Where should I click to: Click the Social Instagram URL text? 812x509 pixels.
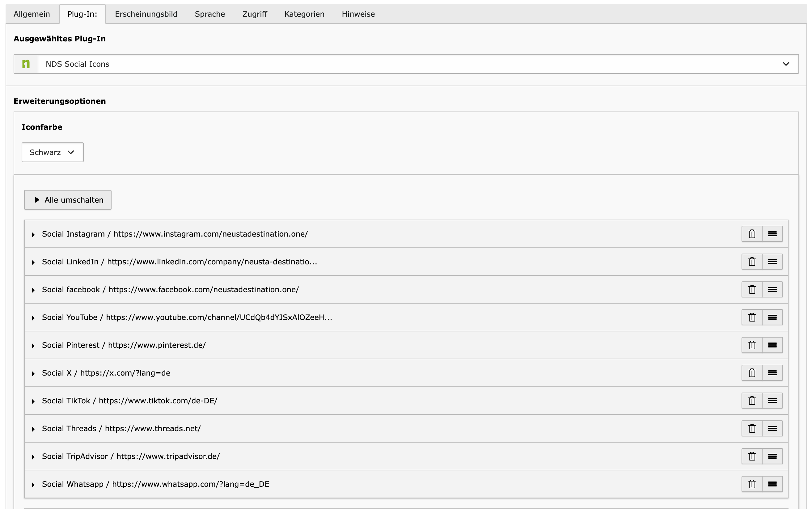pyautogui.click(x=210, y=234)
